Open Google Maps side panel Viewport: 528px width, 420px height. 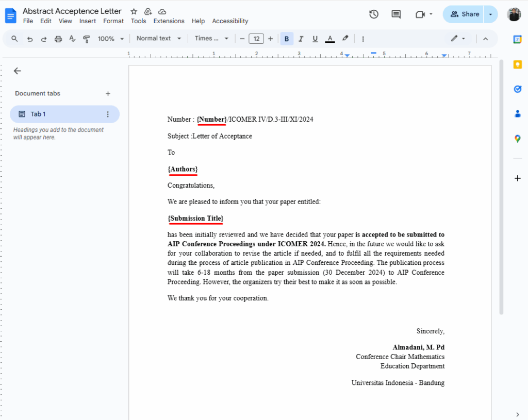pos(517,138)
